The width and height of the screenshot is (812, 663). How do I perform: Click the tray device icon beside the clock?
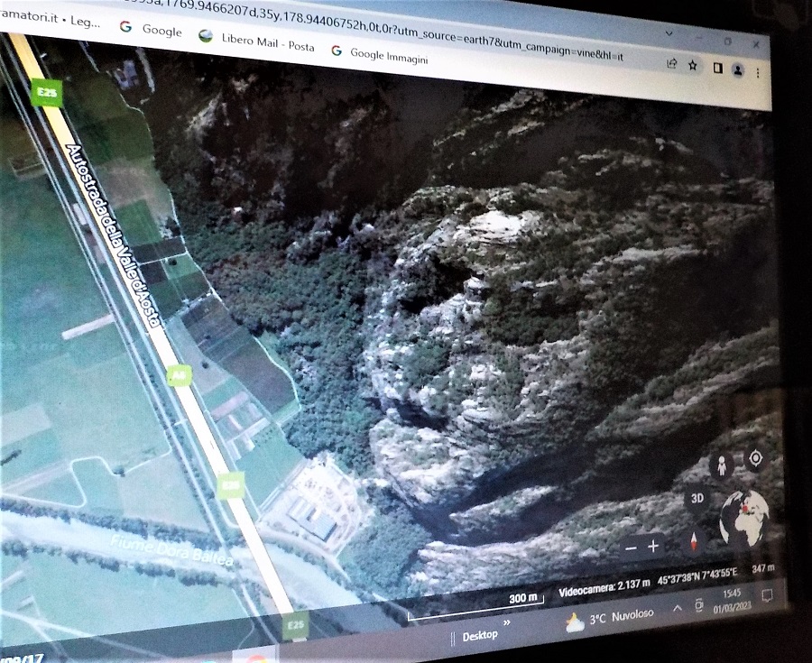(699, 604)
